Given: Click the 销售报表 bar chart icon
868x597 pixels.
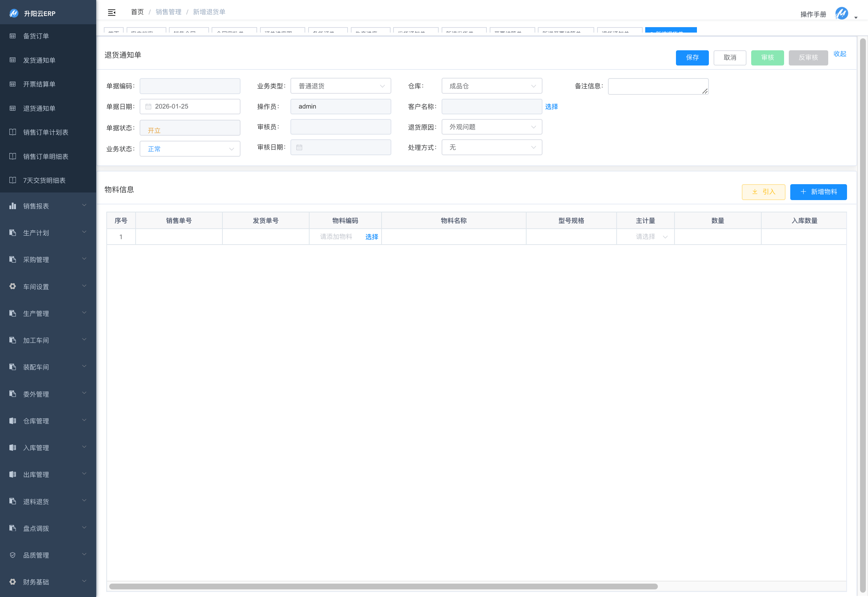Looking at the screenshot, I should click(x=13, y=206).
